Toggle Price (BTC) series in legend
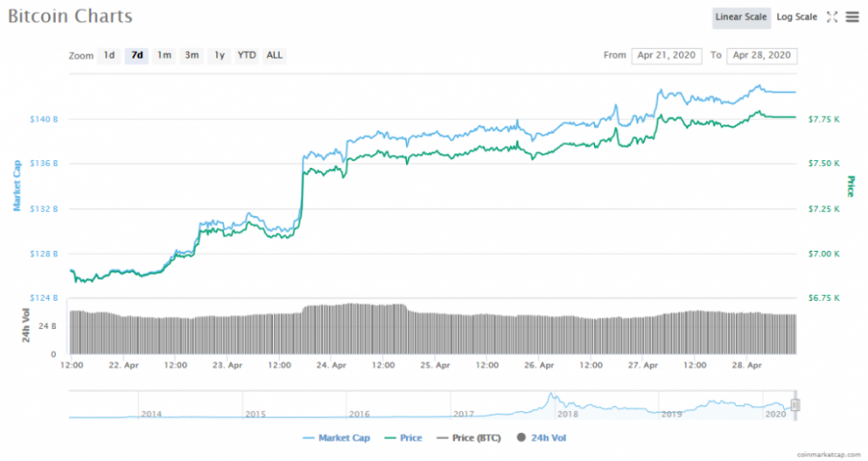 (x=469, y=438)
